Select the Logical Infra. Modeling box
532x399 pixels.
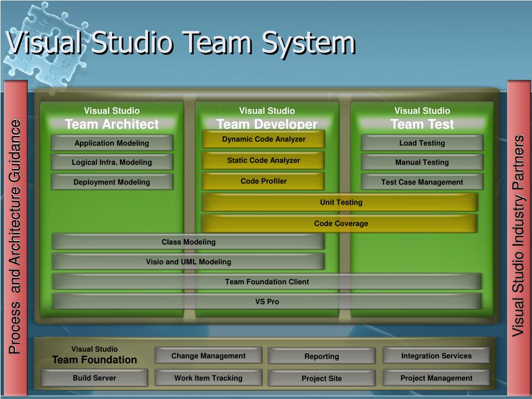112,162
